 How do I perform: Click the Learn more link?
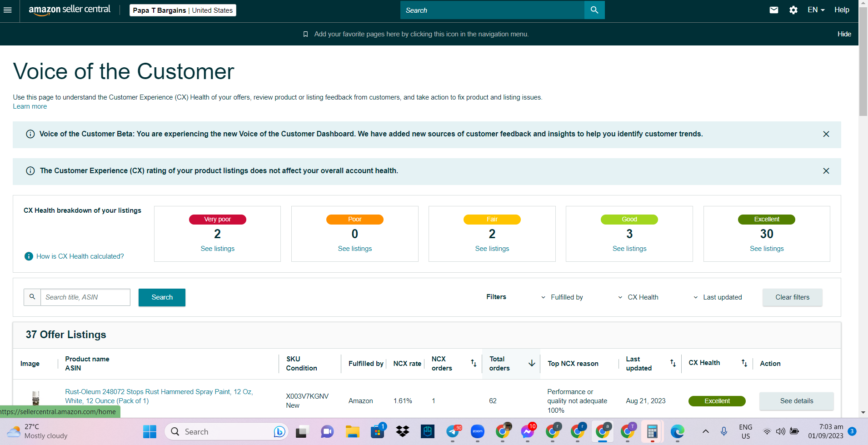[x=30, y=106]
